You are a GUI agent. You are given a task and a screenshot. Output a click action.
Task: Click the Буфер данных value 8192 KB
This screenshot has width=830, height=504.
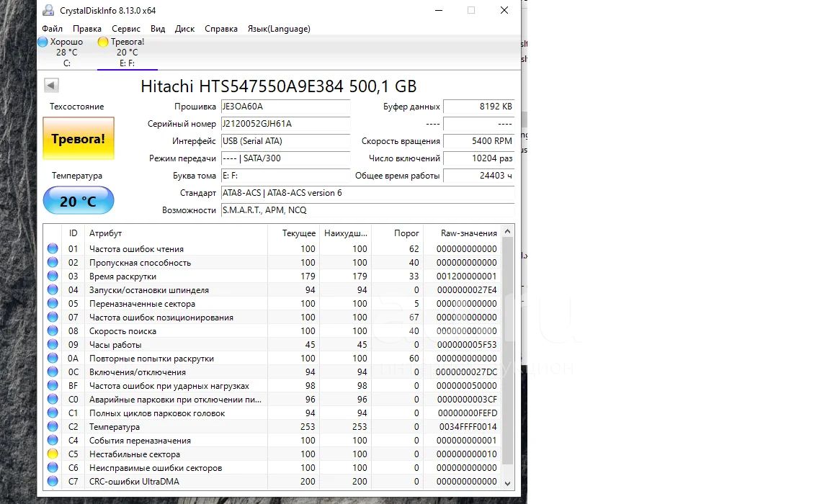[x=478, y=107]
